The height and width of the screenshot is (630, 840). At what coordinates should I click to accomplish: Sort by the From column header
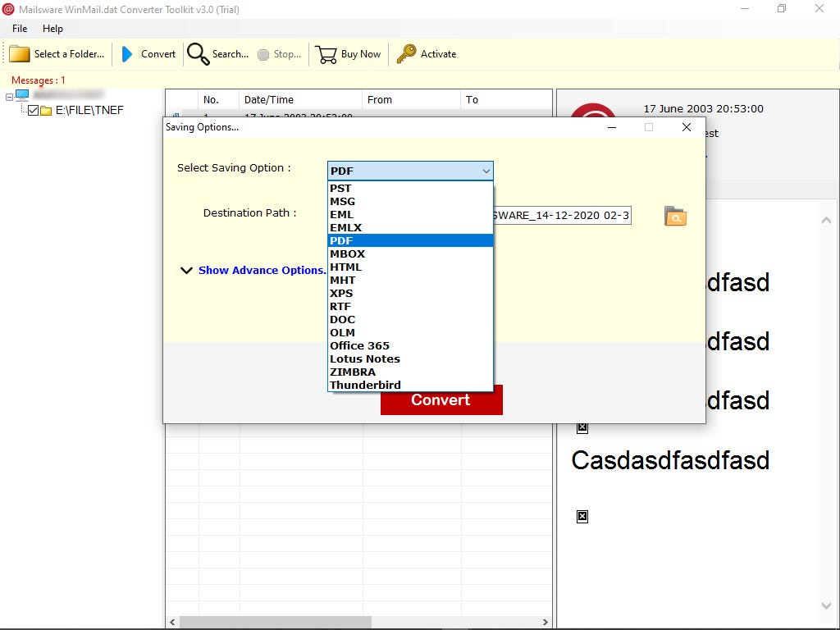coord(411,99)
